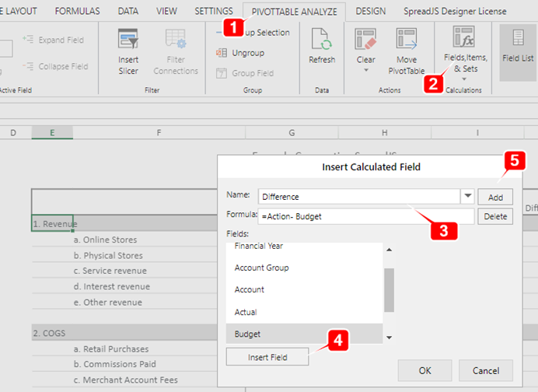
Task: Click the Refresh pivot table icon
Action: click(322, 39)
